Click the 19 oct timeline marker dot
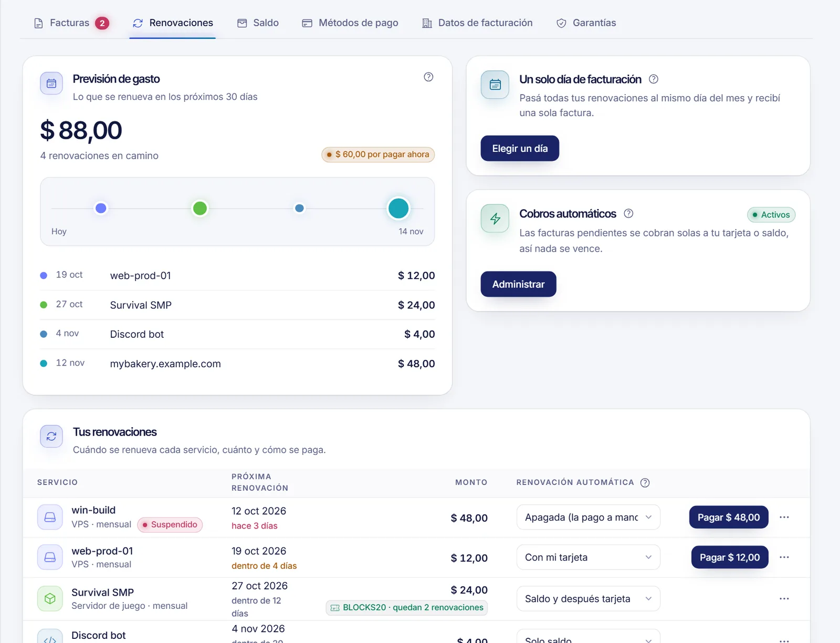The height and width of the screenshot is (643, 840). [101, 209]
